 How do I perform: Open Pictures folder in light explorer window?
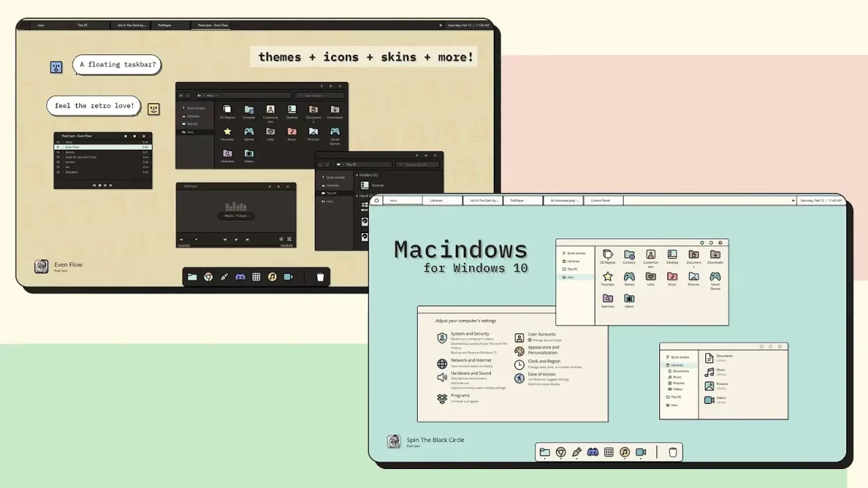(x=694, y=279)
